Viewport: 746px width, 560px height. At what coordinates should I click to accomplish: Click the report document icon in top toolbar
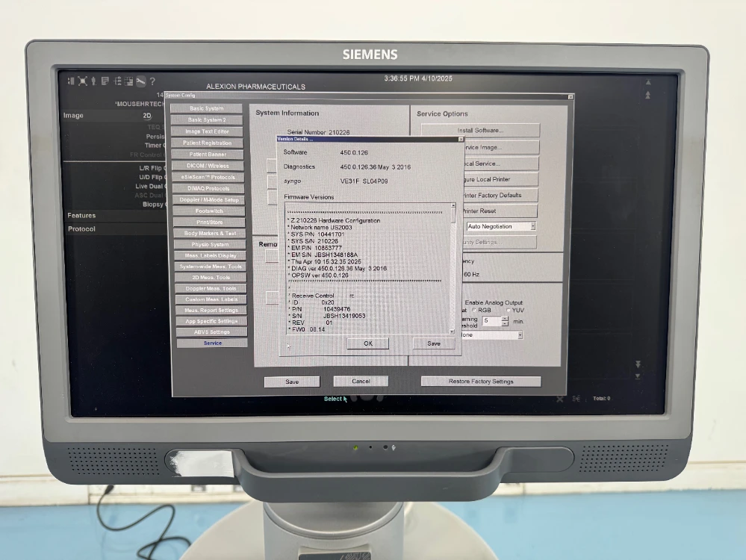click(105, 81)
